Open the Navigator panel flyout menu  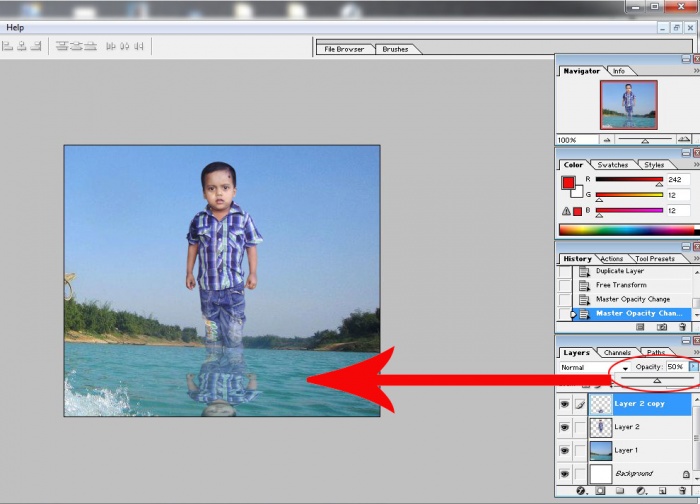point(696,71)
